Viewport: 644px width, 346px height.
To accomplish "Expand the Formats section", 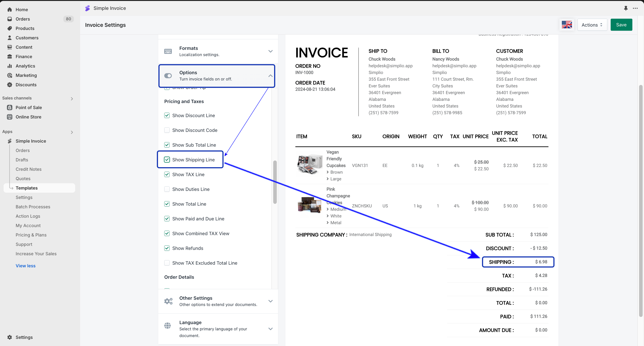I will (x=270, y=51).
